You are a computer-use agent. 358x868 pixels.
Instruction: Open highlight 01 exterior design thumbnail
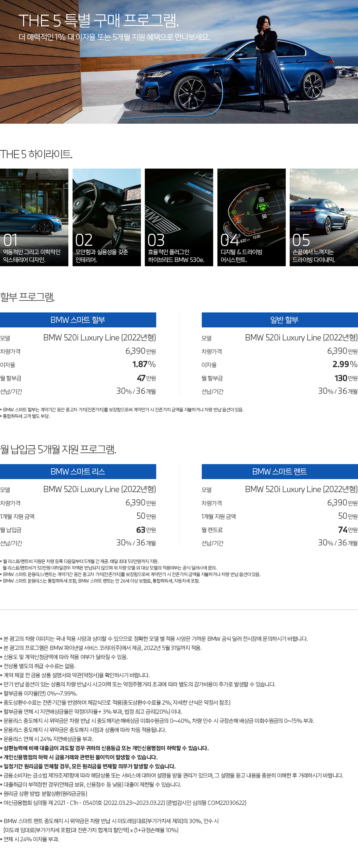pos(34,217)
